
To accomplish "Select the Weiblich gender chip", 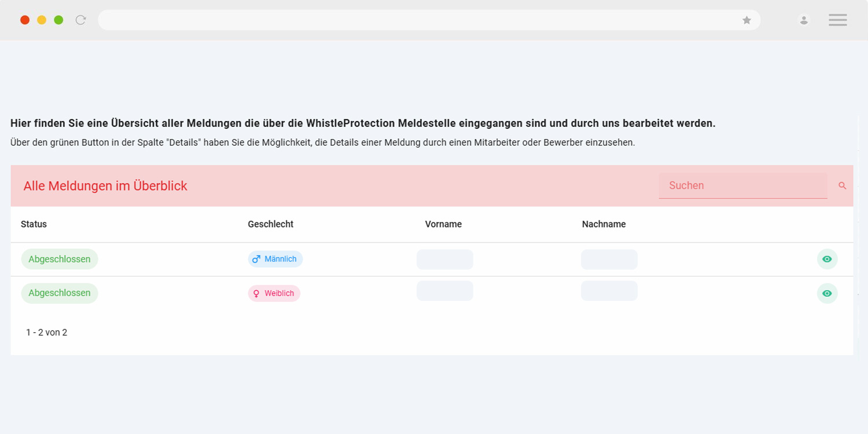I will [274, 293].
